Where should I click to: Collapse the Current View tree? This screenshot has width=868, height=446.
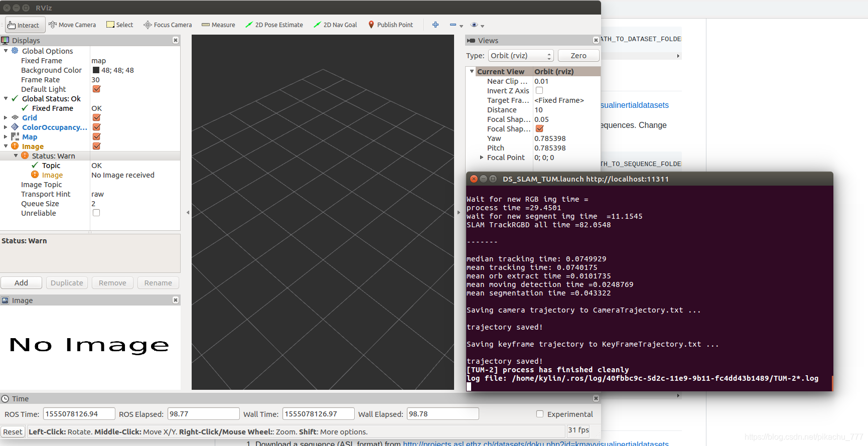click(472, 71)
